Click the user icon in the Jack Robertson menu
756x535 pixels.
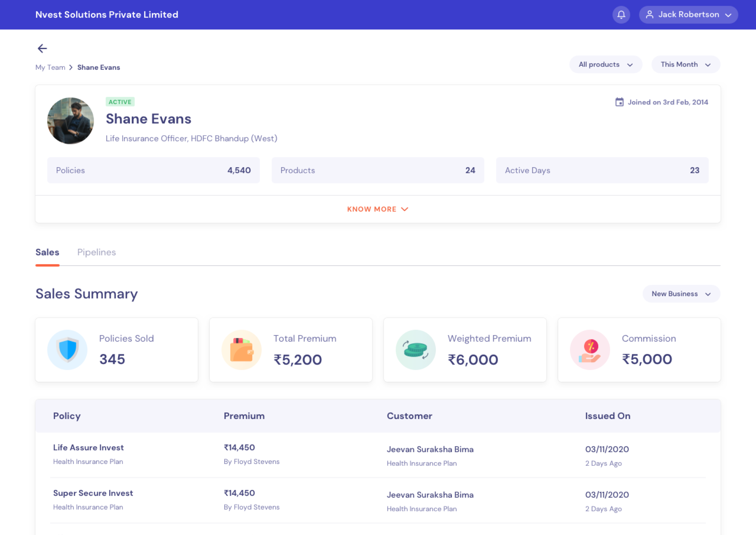click(x=649, y=15)
